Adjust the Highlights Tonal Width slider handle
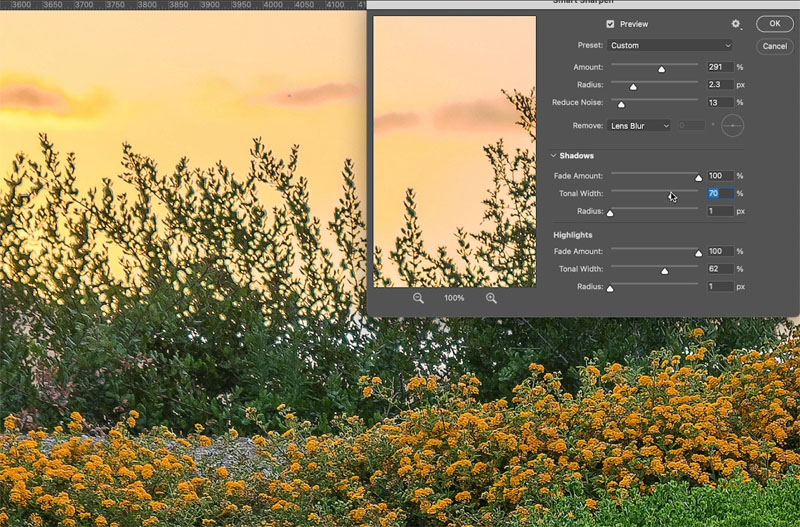800x527 pixels. [665, 271]
